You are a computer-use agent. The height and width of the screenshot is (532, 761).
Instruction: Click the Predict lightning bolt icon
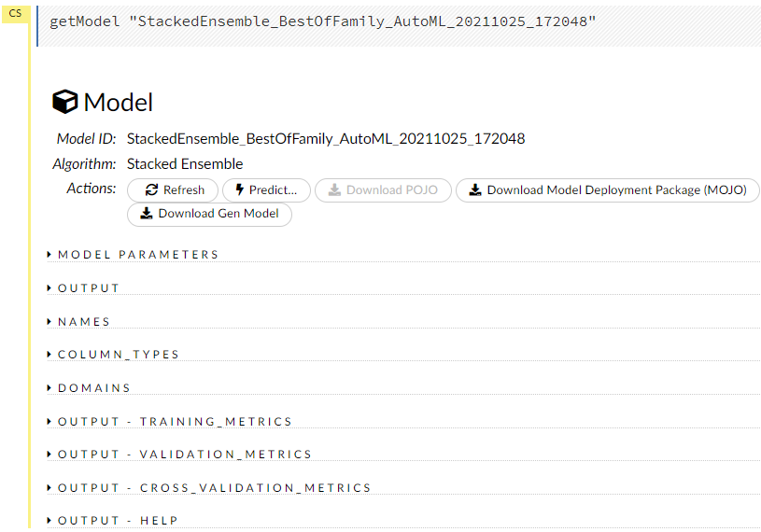point(239,190)
